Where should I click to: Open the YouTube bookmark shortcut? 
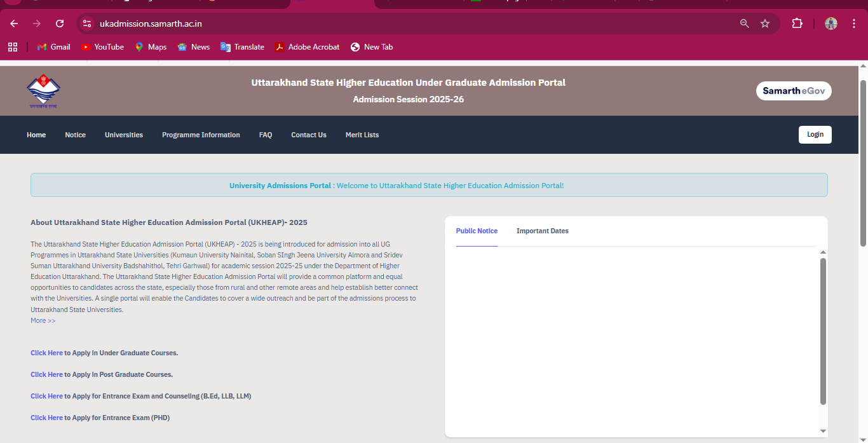(102, 46)
